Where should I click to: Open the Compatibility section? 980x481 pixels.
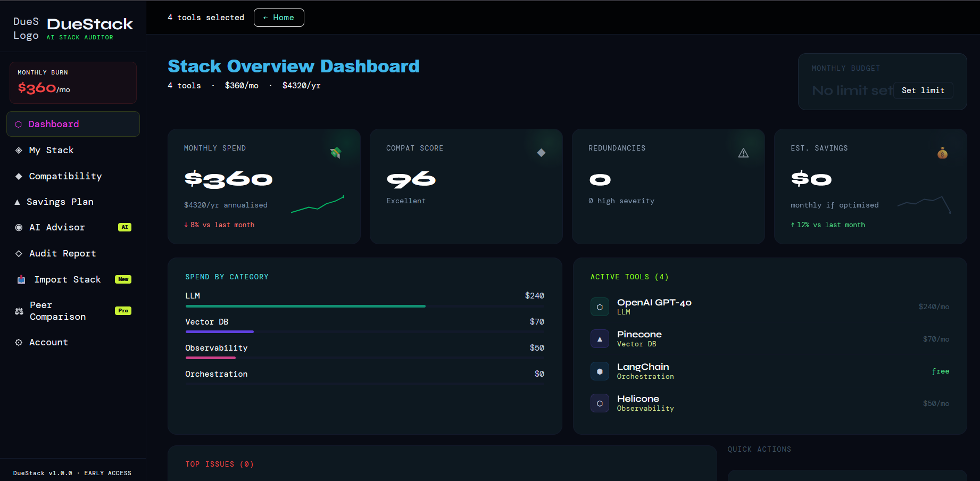pyautogui.click(x=73, y=177)
